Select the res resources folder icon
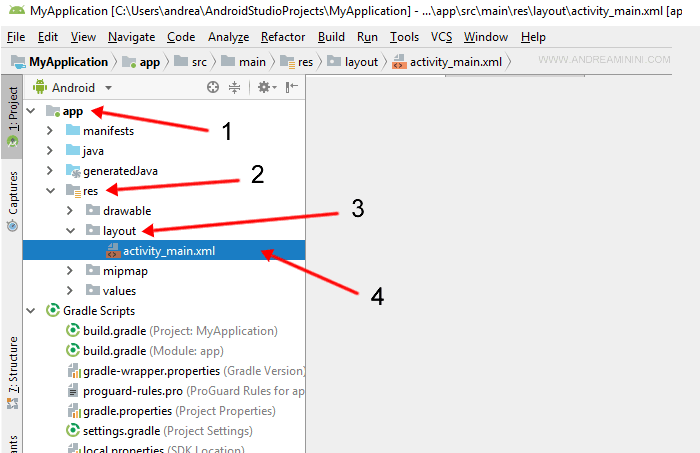The width and height of the screenshot is (700, 453). click(73, 191)
